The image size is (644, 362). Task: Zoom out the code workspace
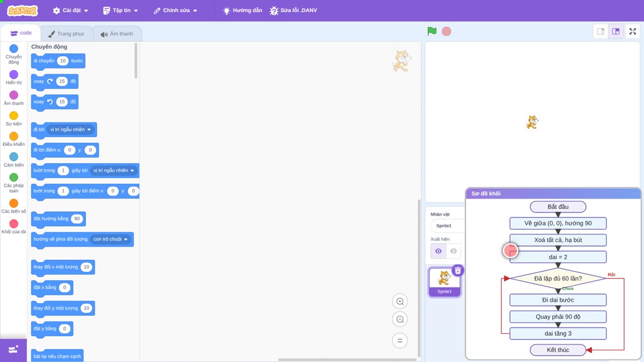pyautogui.click(x=400, y=319)
